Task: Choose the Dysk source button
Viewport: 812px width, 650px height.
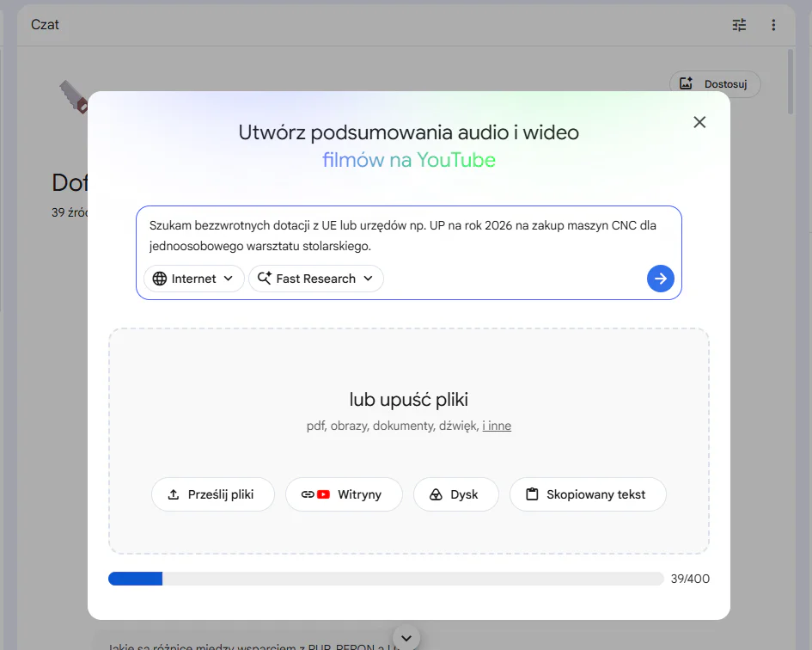Action: [x=455, y=494]
